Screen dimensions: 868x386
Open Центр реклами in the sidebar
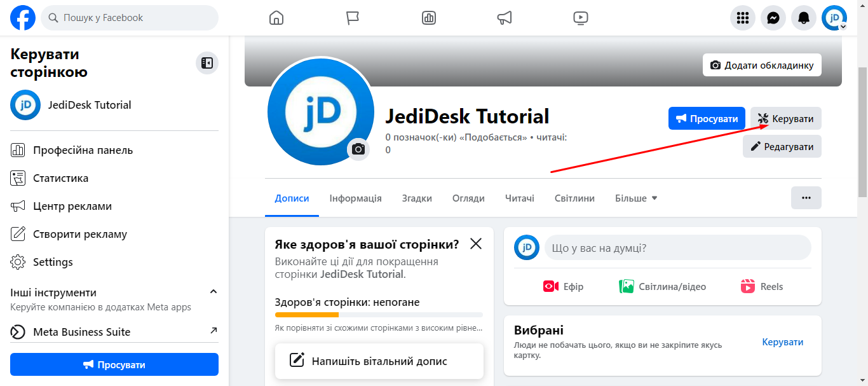point(114,206)
